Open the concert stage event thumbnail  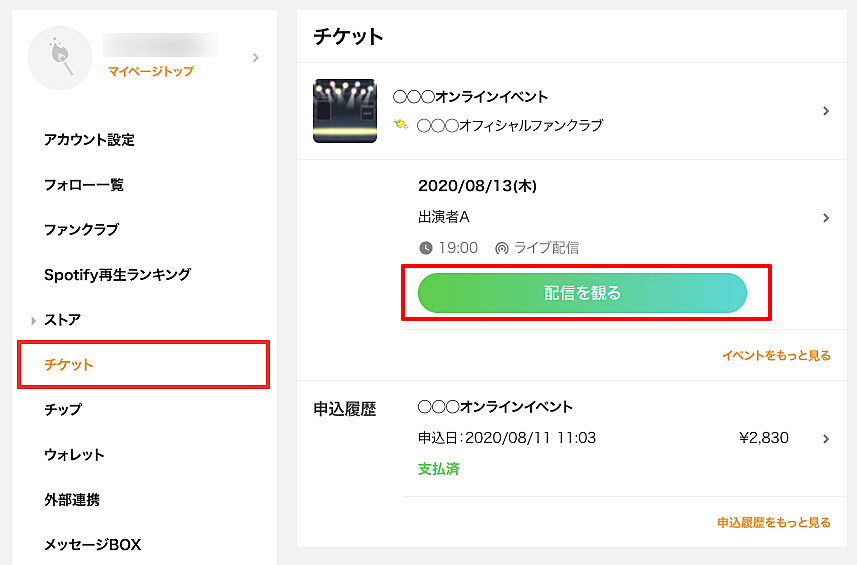345,111
